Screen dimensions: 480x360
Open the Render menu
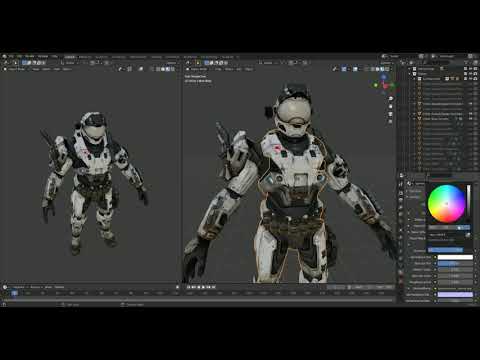point(30,56)
